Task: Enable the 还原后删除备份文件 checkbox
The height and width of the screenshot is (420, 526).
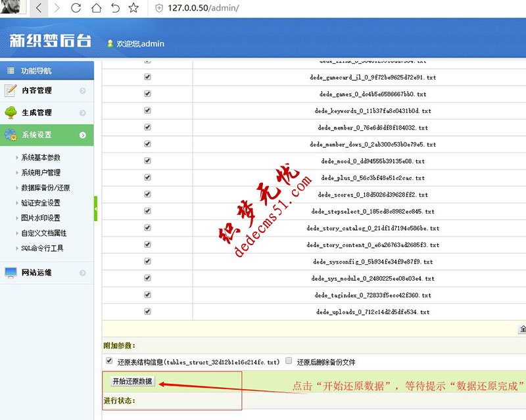Action: pyautogui.click(x=288, y=360)
